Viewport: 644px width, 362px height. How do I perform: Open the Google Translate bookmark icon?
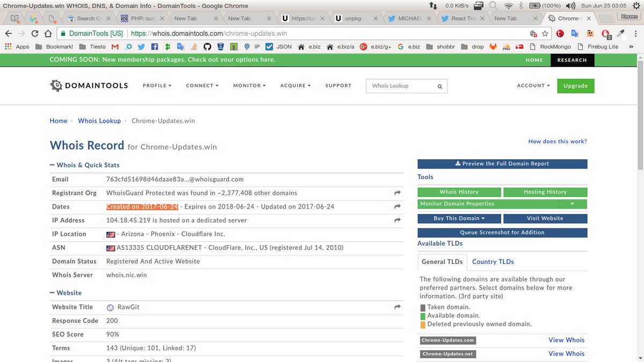180,47
